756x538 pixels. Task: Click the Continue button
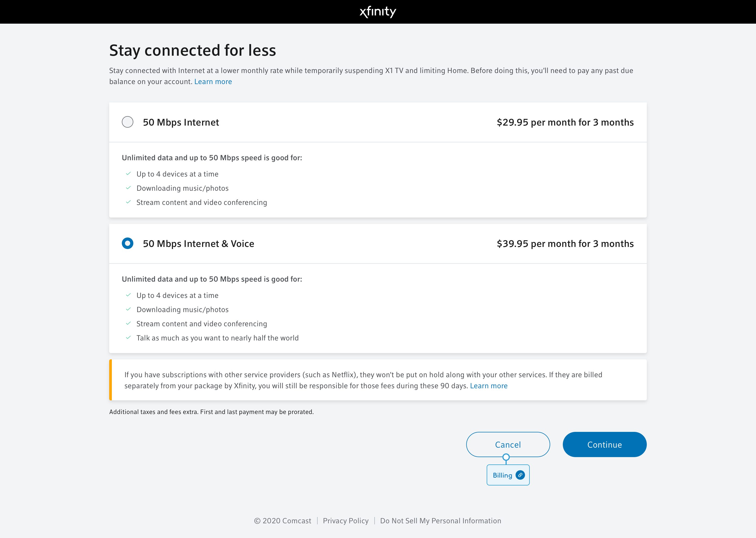(604, 444)
